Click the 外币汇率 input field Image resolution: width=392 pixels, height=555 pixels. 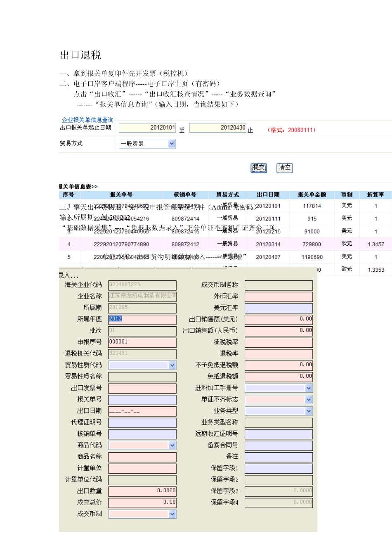tap(279, 296)
